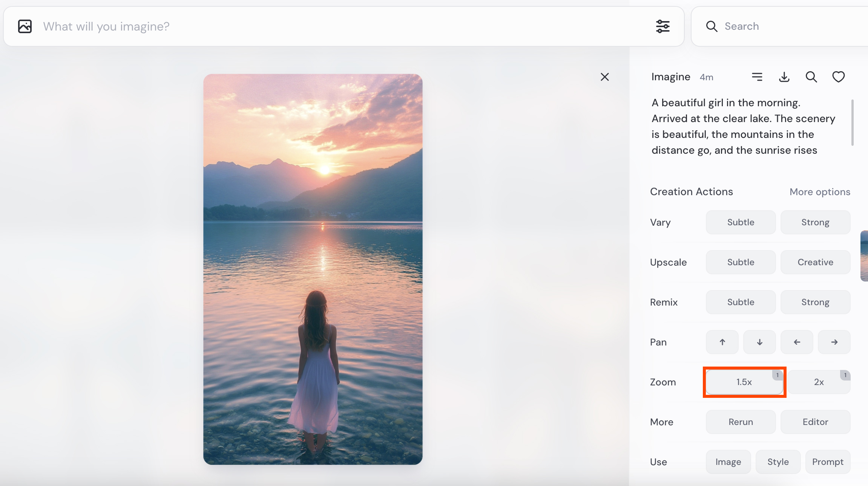Pan the image to the right
Image resolution: width=868 pixels, height=486 pixels.
834,342
